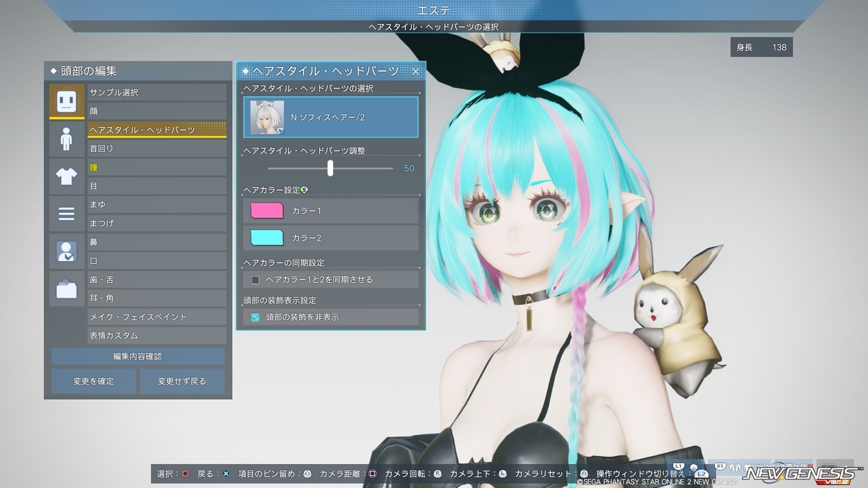Click 編集内容確認 button
Image resolution: width=868 pixels, height=488 pixels.
(x=137, y=356)
